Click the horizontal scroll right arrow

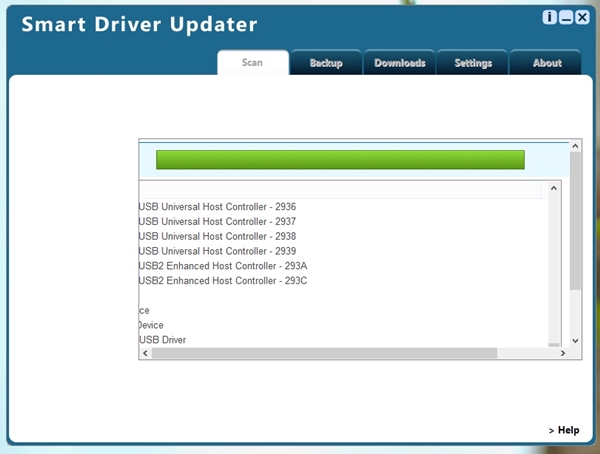pyautogui.click(x=562, y=353)
